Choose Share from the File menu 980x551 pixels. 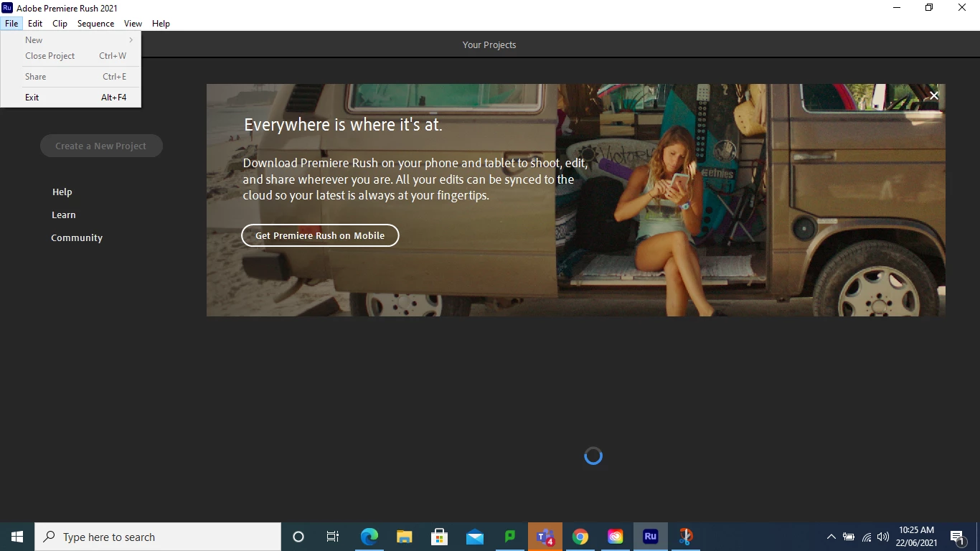click(x=70, y=77)
